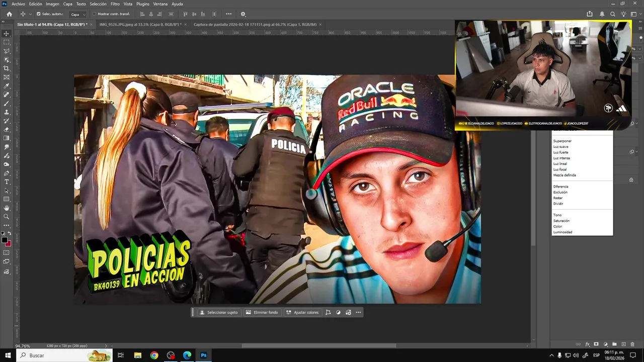
Task: Toggle Quick Mask mode icon
Action: (7, 253)
